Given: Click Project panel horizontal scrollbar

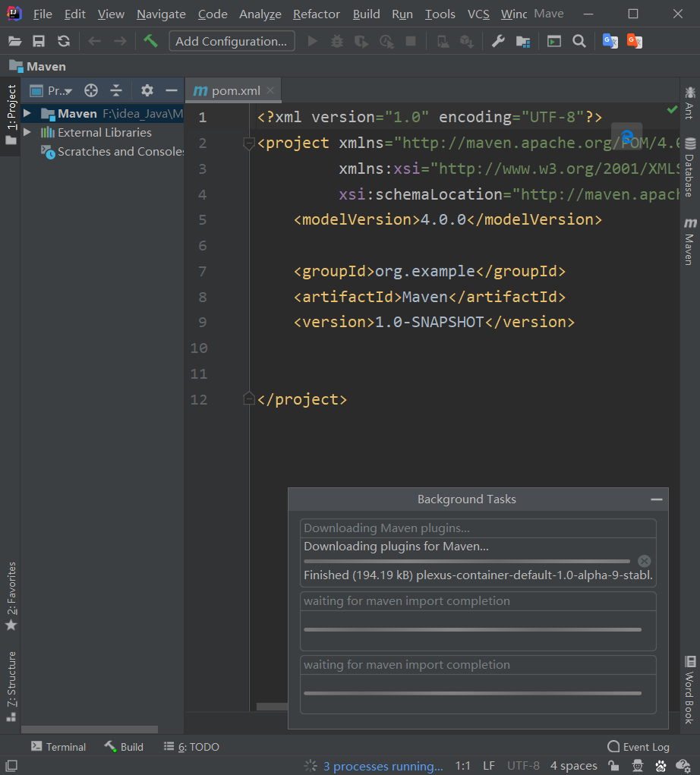Looking at the screenshot, I should 90,729.
